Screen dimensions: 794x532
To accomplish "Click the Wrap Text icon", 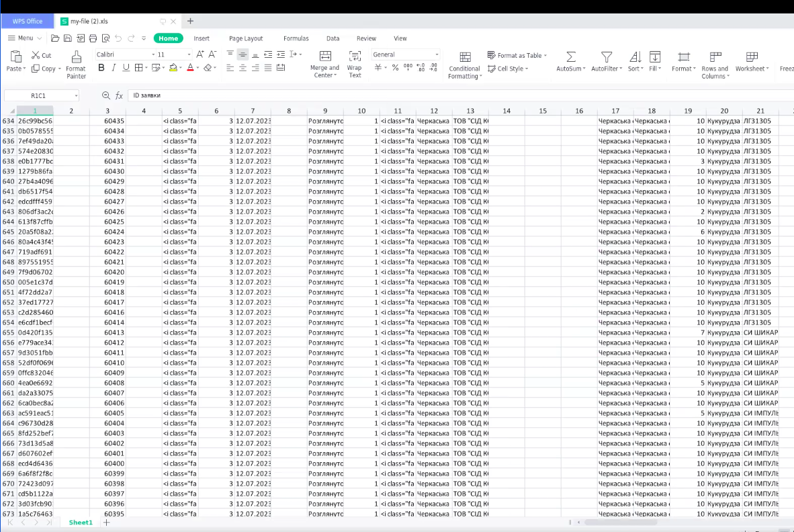I will pos(354,57).
